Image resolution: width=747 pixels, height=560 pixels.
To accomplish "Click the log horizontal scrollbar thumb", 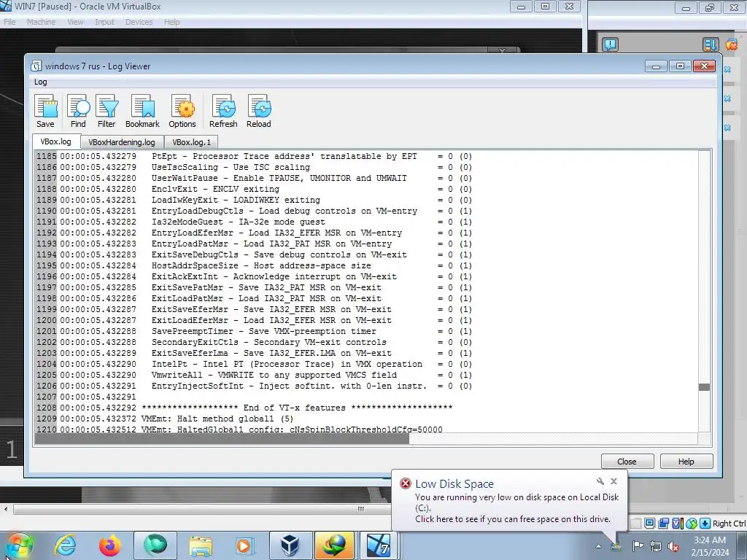I will click(x=222, y=439).
